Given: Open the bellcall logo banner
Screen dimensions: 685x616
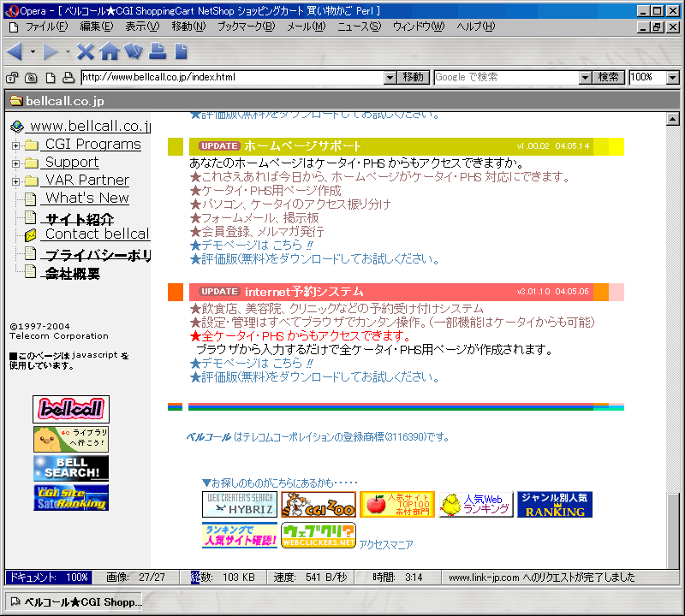Looking at the screenshot, I should point(71,409).
